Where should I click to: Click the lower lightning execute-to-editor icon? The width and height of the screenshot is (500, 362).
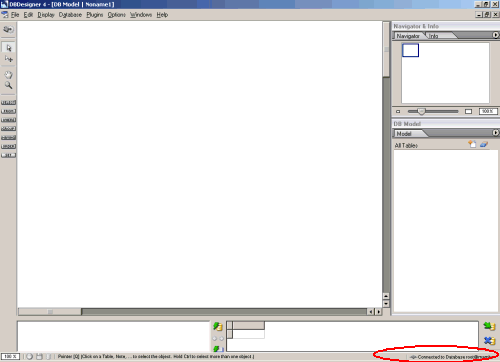point(218,349)
